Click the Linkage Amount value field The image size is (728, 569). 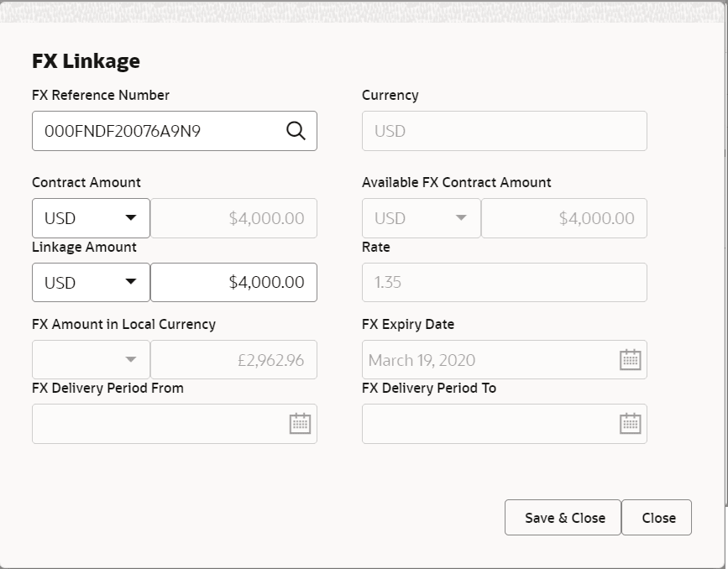pyautogui.click(x=233, y=282)
